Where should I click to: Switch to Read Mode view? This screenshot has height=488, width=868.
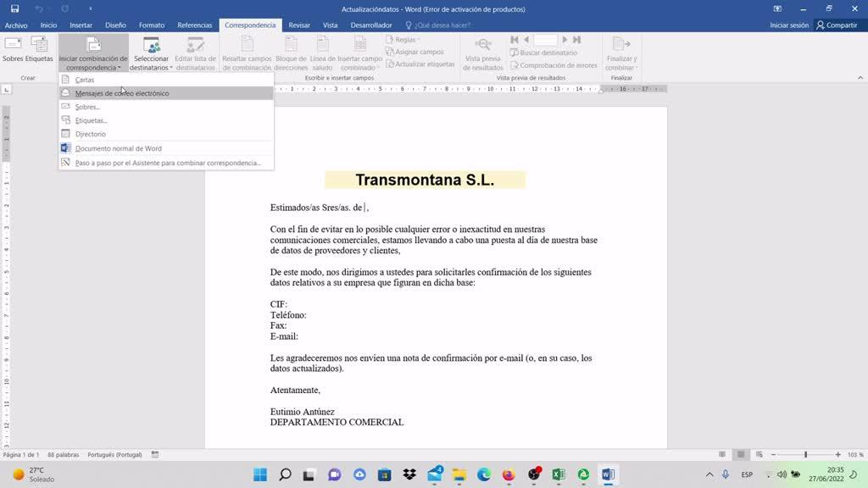pos(722,455)
